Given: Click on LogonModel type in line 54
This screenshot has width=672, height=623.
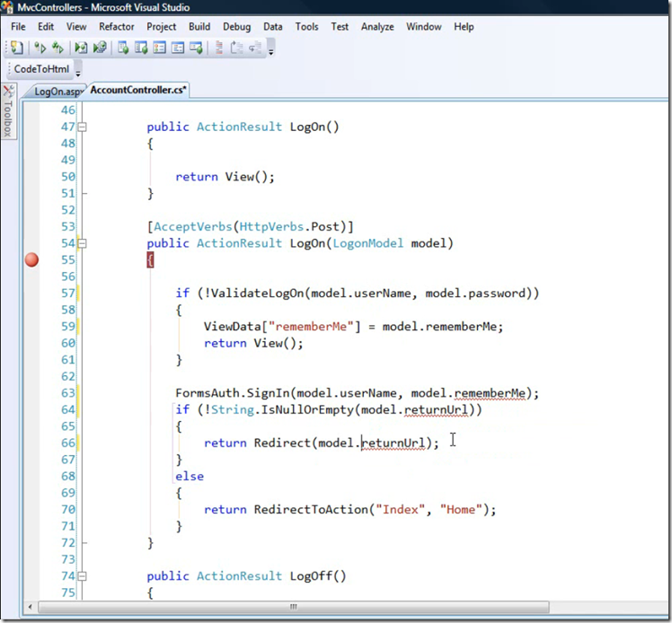Looking at the screenshot, I should click(367, 243).
